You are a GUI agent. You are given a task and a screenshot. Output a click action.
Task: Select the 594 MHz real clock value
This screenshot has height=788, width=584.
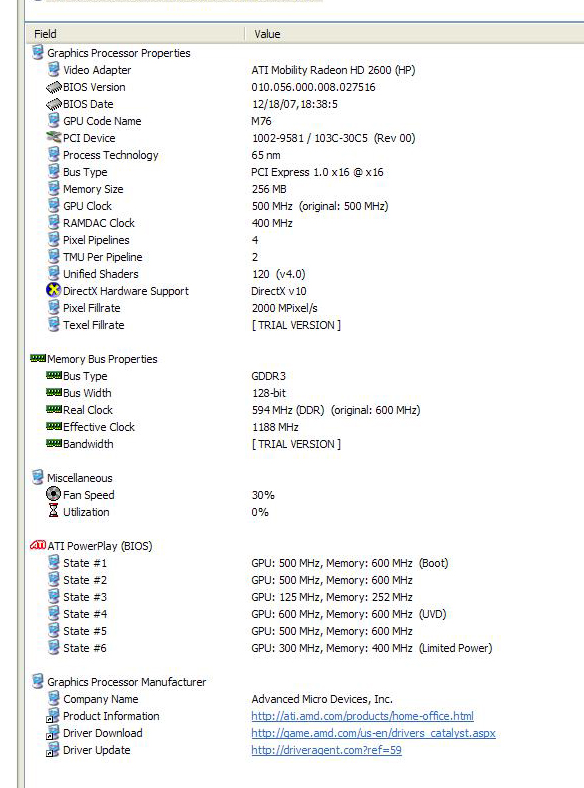(x=336, y=410)
